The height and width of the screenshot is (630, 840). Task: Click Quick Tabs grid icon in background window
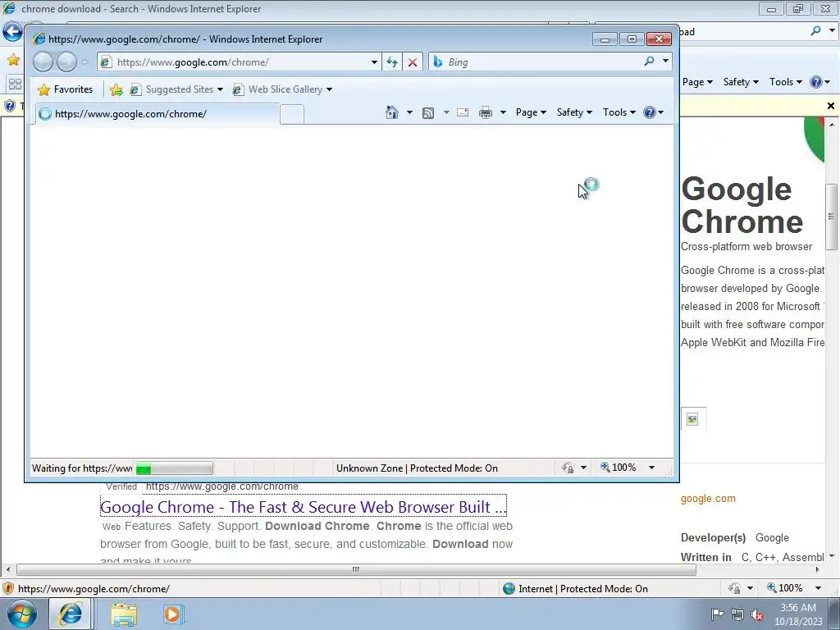tap(15, 84)
